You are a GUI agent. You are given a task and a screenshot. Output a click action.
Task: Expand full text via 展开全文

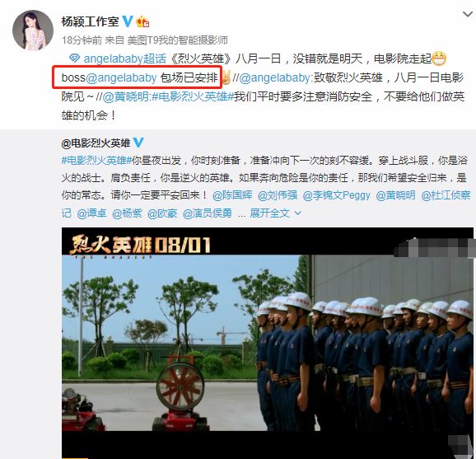269,213
